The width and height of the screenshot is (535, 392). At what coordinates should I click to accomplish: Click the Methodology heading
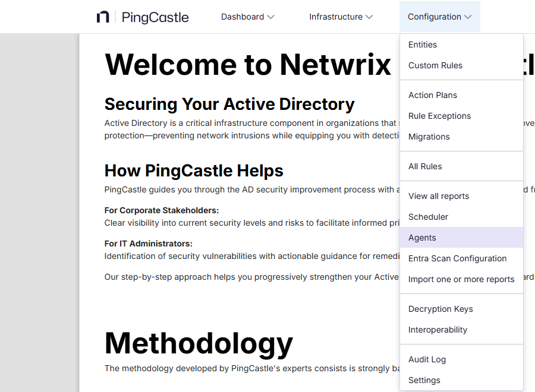click(x=199, y=344)
